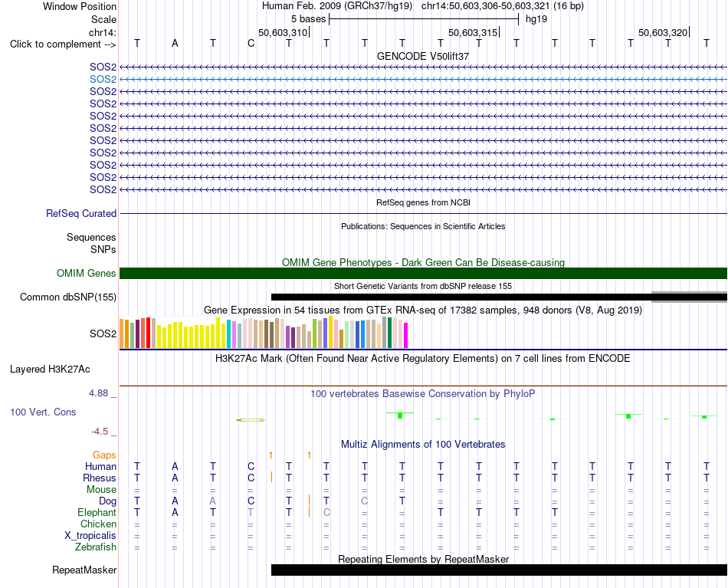The height and width of the screenshot is (588, 728).
Task: Click the GENCODE V50lift37 track title
Action: [423, 56]
